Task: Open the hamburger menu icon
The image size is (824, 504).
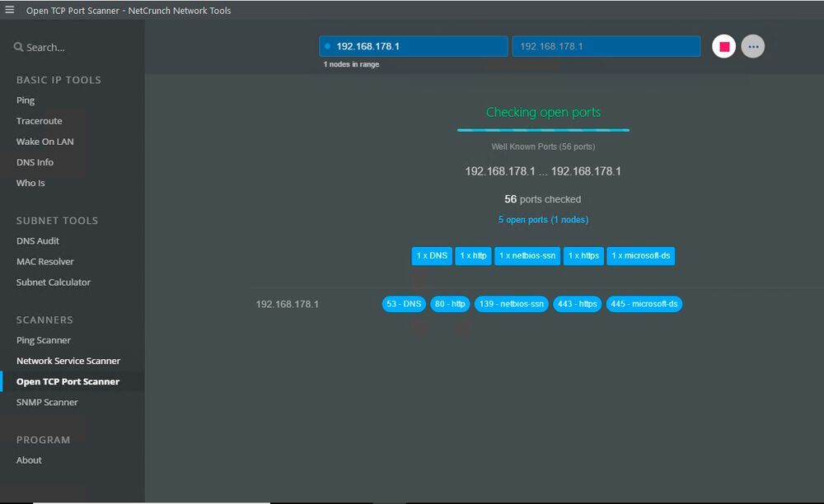Action: tap(10, 11)
